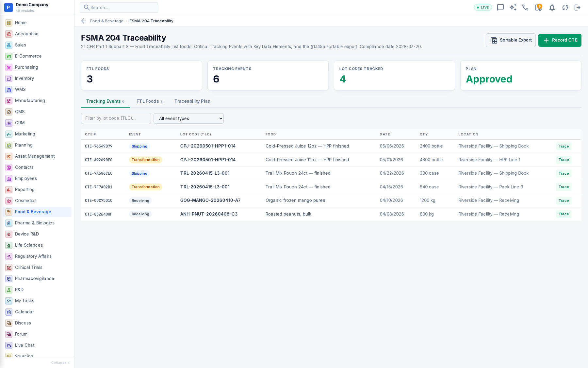Switch to the Tracking Events tab
Screen dimensions: 588x368
(x=105, y=101)
